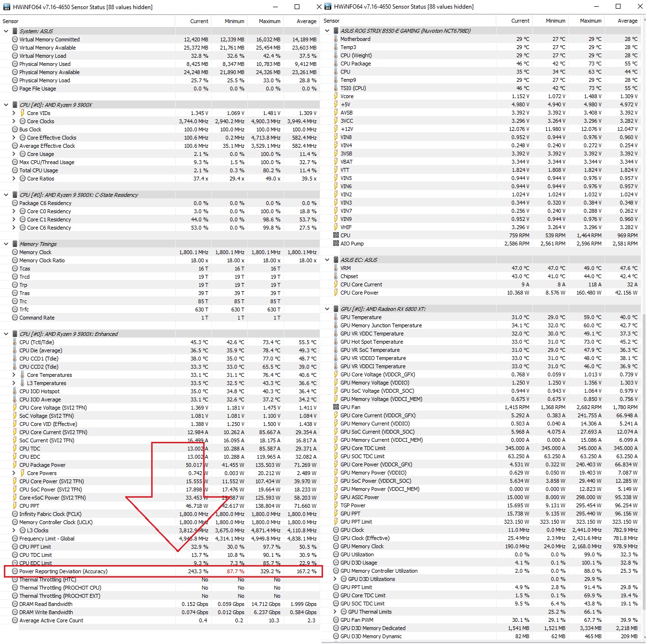Viewport: 647px width, 644px height.
Task: Click the Sensor column header in right window
Action: pos(409,21)
